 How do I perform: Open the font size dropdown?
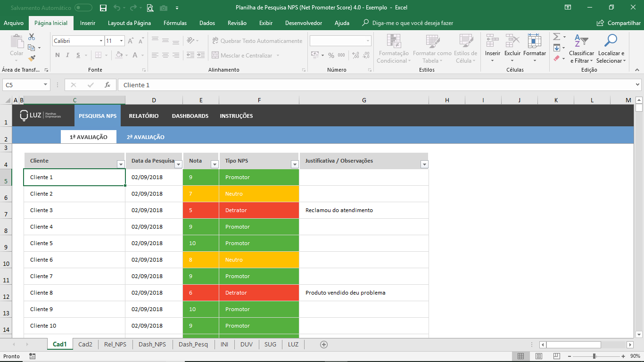122,41
